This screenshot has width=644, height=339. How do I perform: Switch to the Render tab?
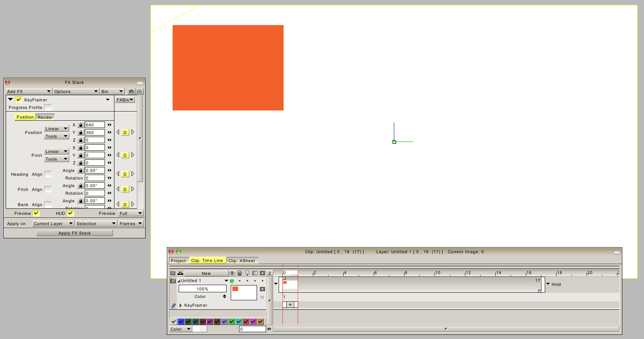click(x=45, y=117)
